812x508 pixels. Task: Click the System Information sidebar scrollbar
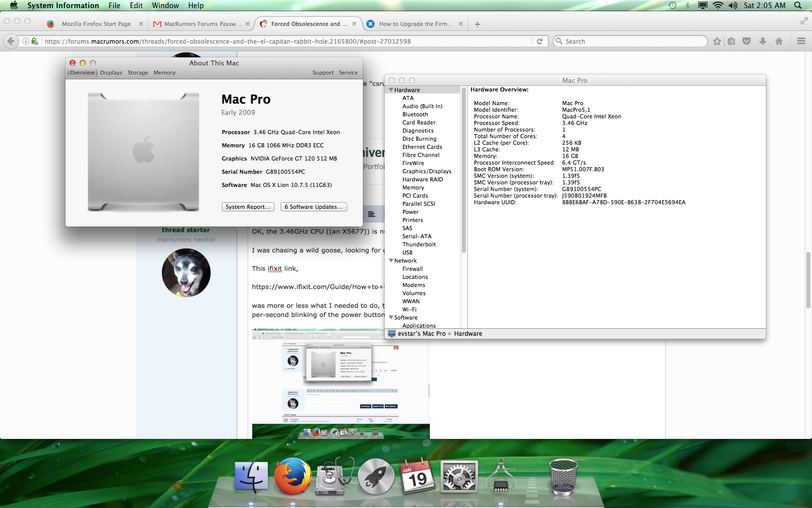(x=463, y=170)
